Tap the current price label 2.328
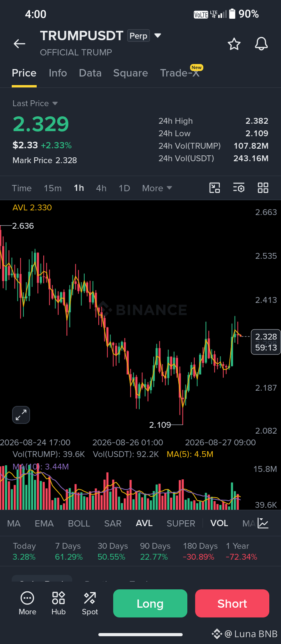The height and width of the screenshot is (644, 281). tap(266, 342)
